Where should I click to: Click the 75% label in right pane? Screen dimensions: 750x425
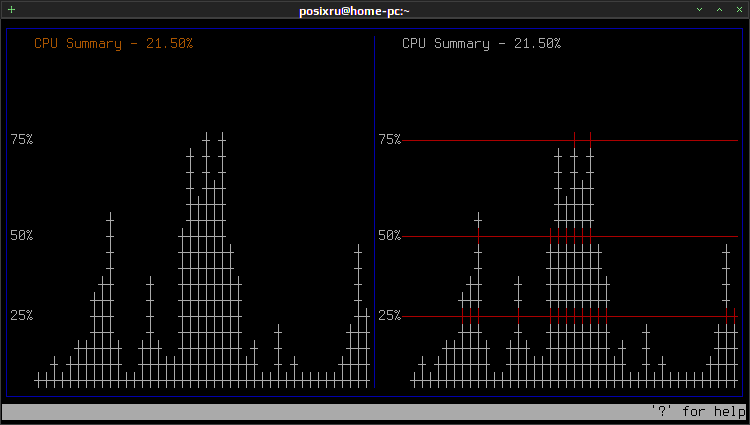tap(390, 140)
